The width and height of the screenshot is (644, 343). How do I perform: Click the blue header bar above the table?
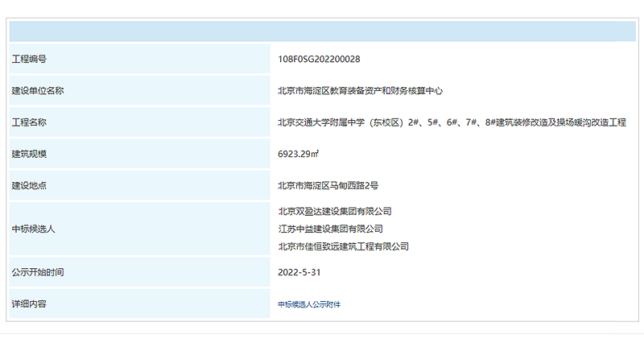click(322, 31)
